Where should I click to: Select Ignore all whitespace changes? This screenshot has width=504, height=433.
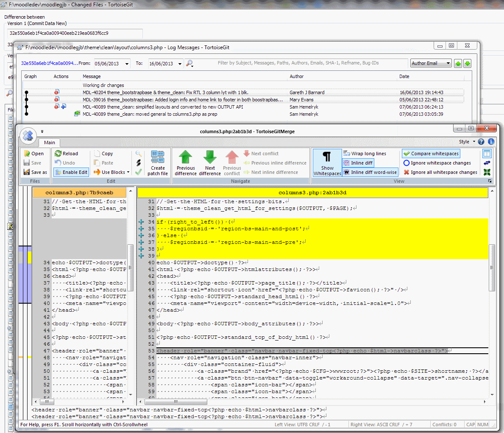pyautogui.click(x=440, y=173)
